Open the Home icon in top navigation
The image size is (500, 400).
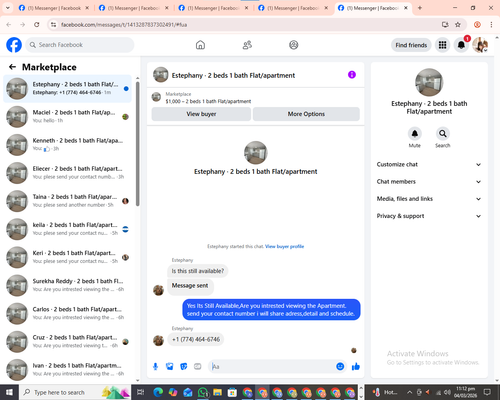(x=200, y=45)
